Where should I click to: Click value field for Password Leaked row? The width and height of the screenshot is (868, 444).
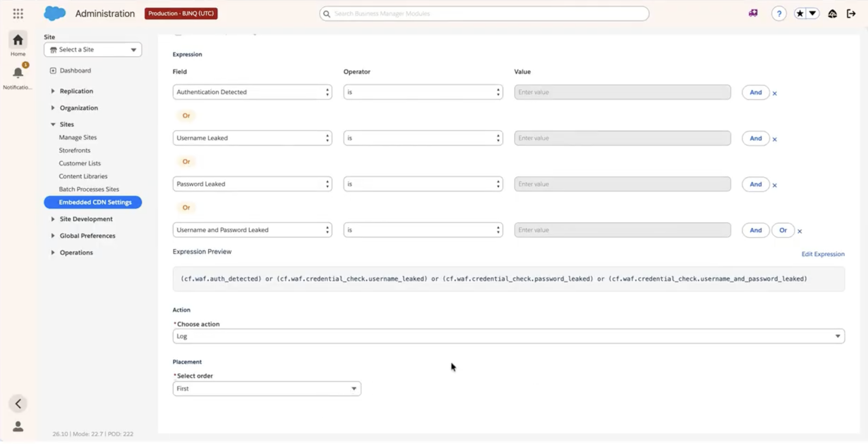622,184
